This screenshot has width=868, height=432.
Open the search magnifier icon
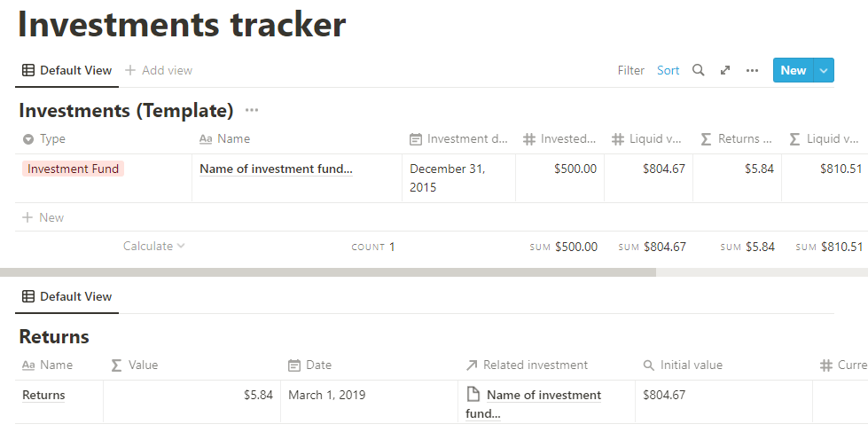pos(699,70)
